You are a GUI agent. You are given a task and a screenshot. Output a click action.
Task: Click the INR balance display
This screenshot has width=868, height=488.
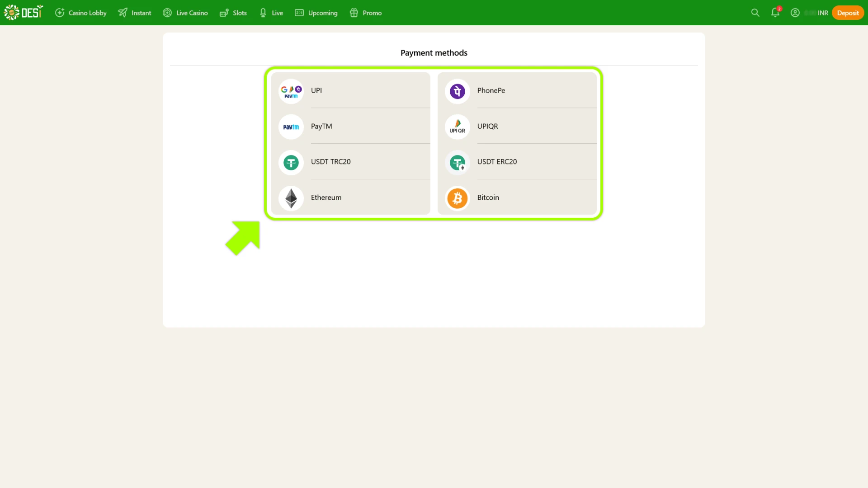coord(816,13)
